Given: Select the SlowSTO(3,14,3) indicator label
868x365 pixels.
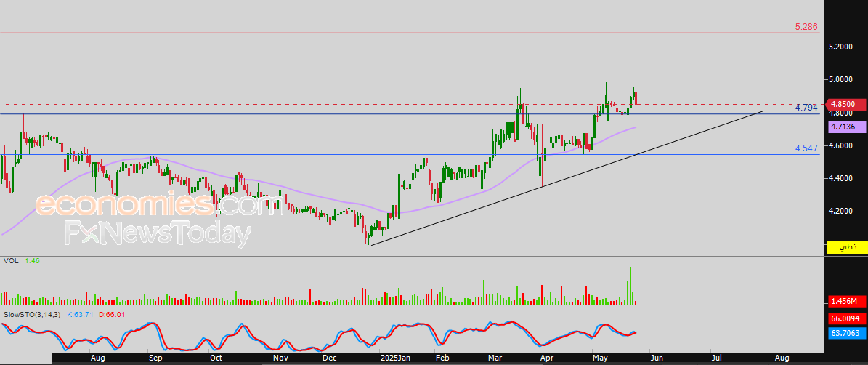Looking at the screenshot, I should 33,315.
